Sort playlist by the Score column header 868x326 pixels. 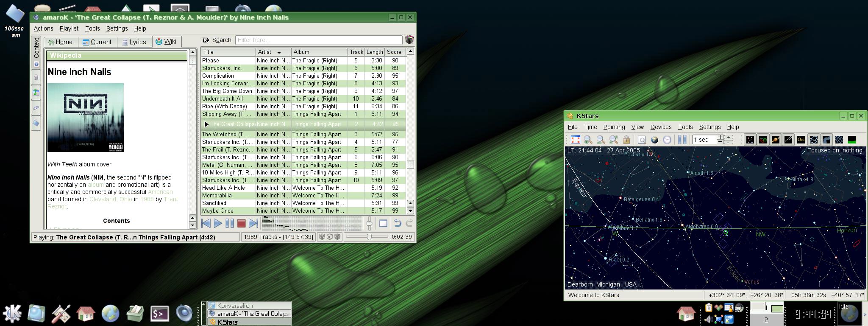coord(395,52)
